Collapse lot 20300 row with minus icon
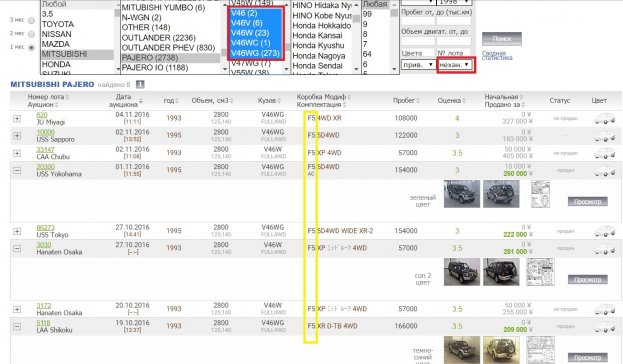The image size is (623, 364). (x=17, y=170)
